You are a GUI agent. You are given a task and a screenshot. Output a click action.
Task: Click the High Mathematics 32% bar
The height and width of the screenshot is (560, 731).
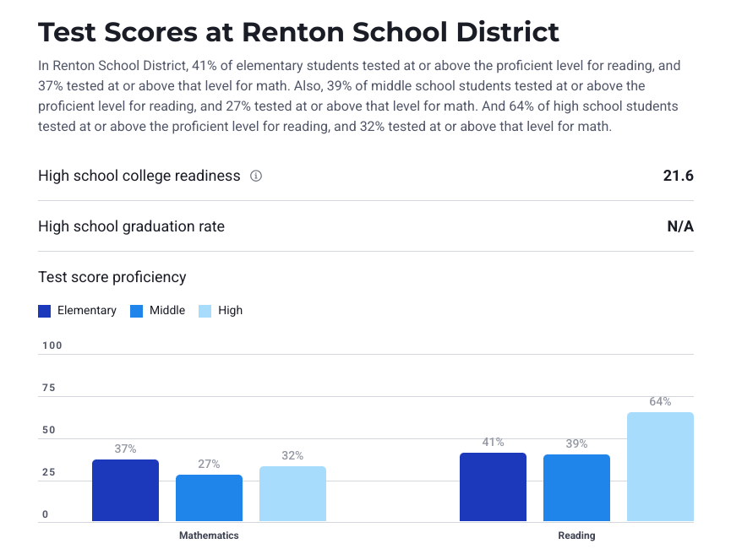click(x=292, y=494)
